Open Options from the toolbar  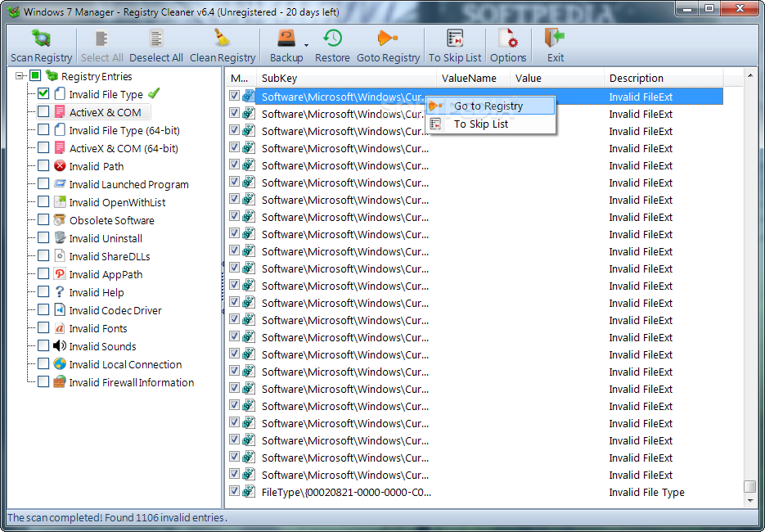pyautogui.click(x=508, y=47)
